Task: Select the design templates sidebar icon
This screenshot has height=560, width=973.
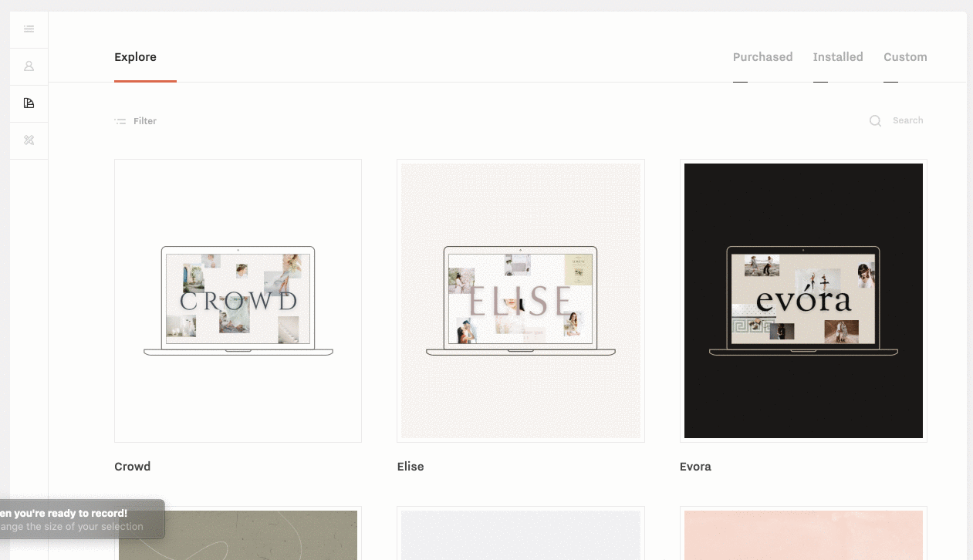Action: pyautogui.click(x=29, y=103)
